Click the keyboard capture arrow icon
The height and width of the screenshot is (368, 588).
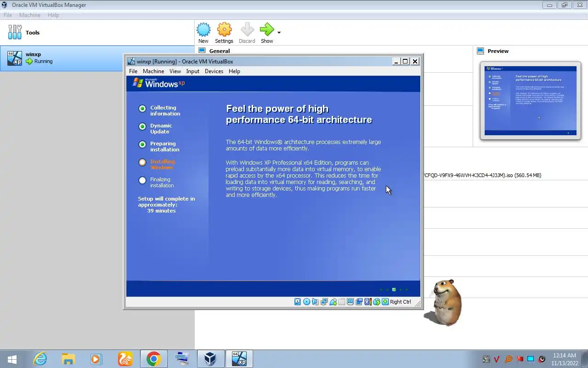point(385,302)
